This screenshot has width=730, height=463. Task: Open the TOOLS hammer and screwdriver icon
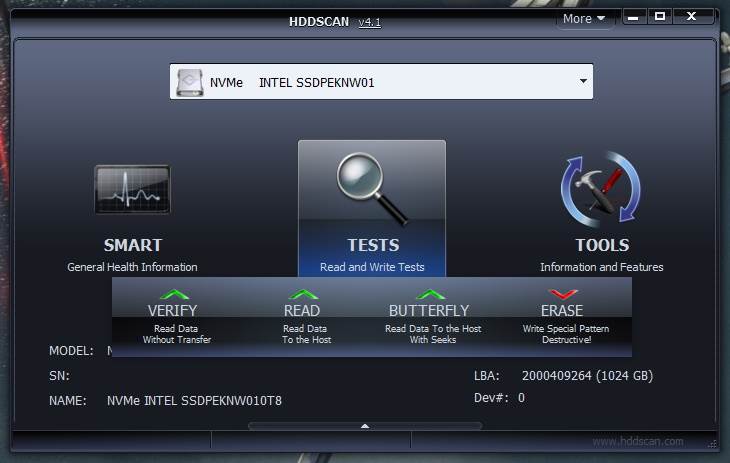(601, 190)
